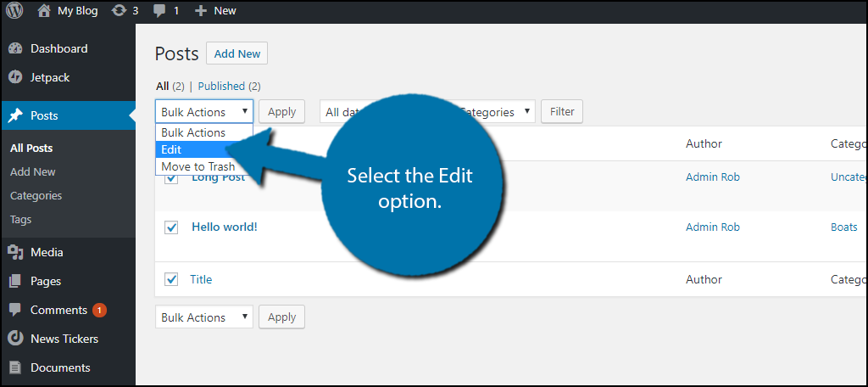Click the Media sidebar icon

click(x=15, y=252)
